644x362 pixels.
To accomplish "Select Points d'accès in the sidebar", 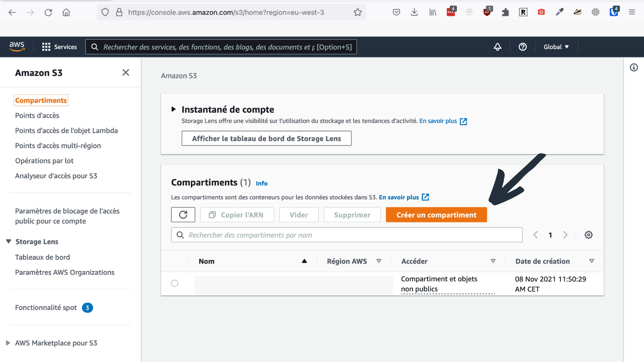I will coord(37,115).
